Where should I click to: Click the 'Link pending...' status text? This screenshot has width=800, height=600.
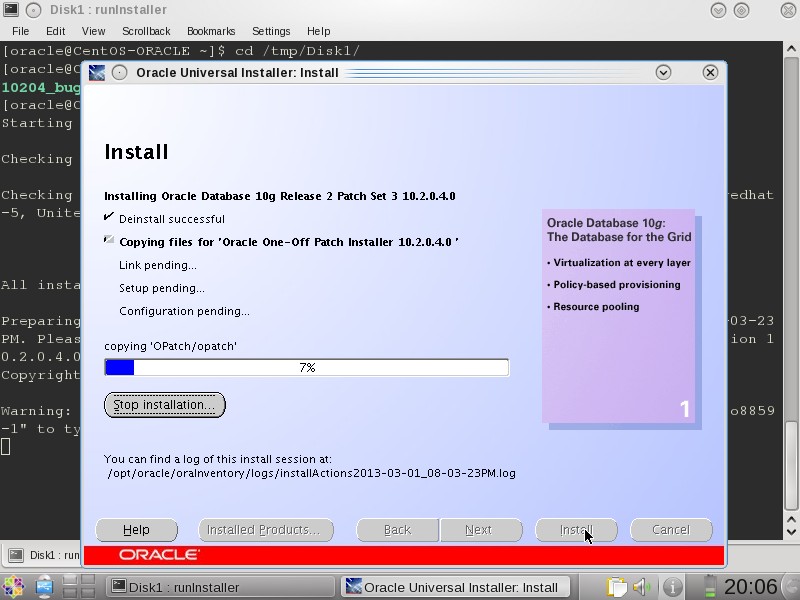click(158, 265)
